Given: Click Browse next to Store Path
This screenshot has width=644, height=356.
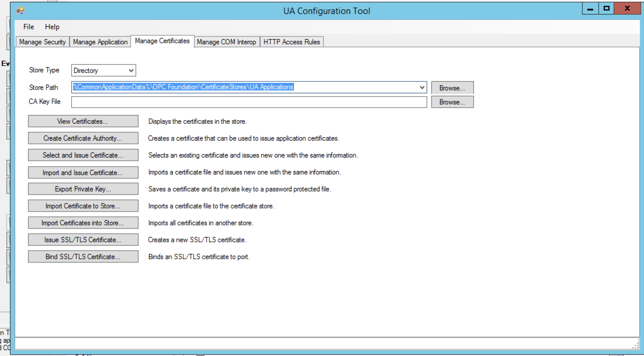Looking at the screenshot, I should (452, 88).
